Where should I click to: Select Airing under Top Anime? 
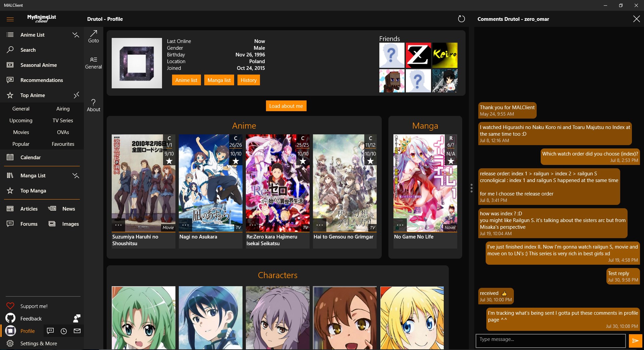coord(63,108)
